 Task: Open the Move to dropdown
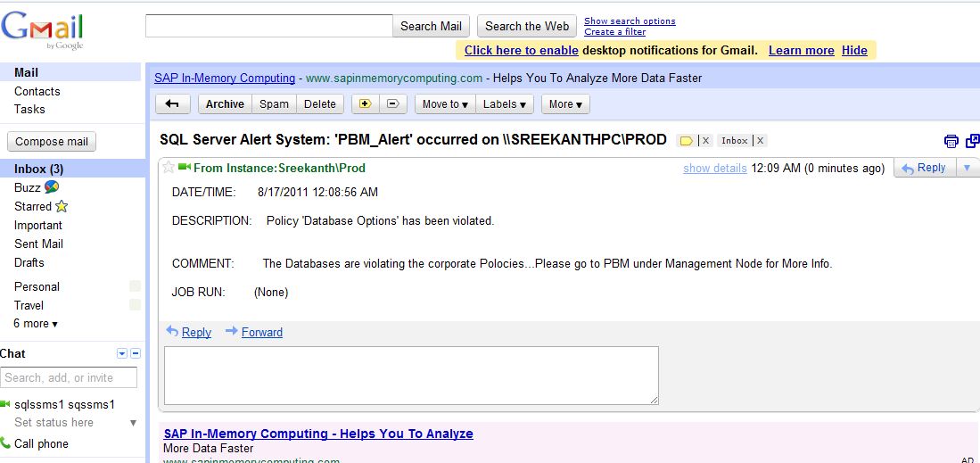(x=445, y=104)
